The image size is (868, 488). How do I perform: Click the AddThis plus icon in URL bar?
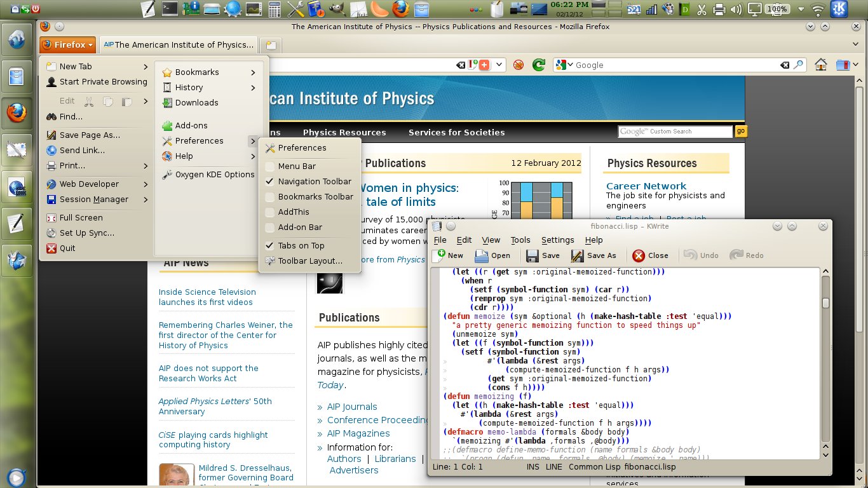[485, 65]
